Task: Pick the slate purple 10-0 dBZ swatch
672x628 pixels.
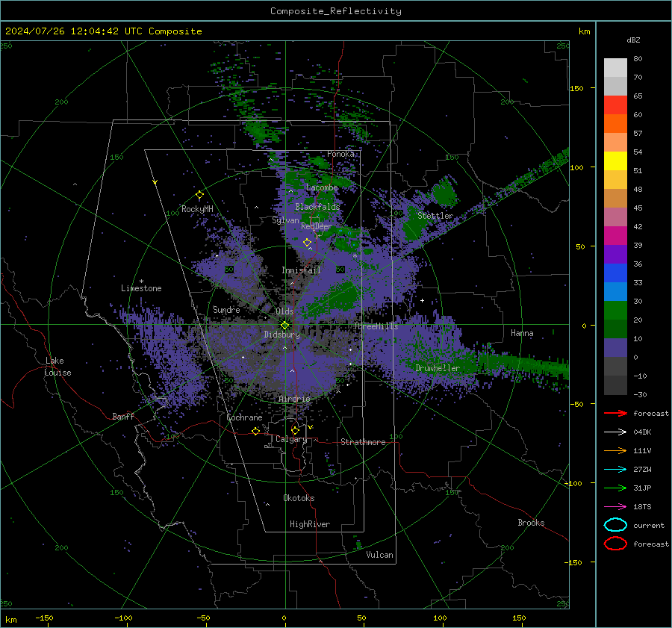Action: coord(615,348)
